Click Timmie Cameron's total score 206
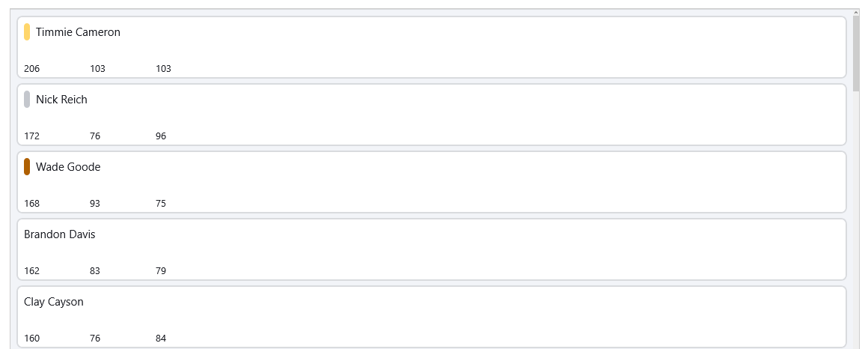The width and height of the screenshot is (868, 349). tap(32, 69)
